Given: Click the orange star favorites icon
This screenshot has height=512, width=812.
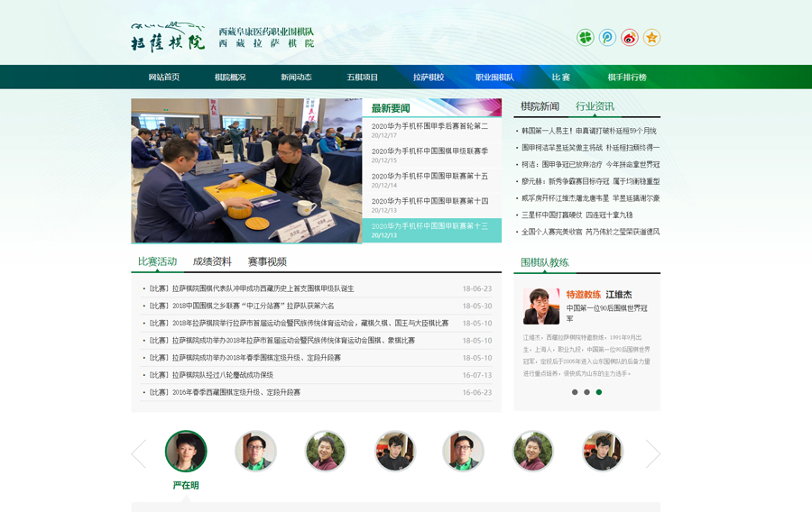Looking at the screenshot, I should [651, 38].
